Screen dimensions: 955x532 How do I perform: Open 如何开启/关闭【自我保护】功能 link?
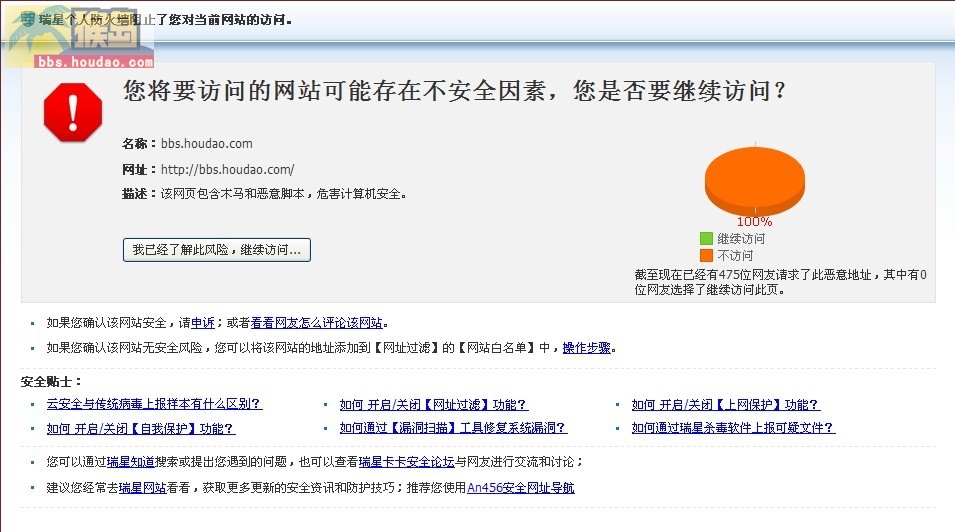pyautogui.click(x=141, y=428)
